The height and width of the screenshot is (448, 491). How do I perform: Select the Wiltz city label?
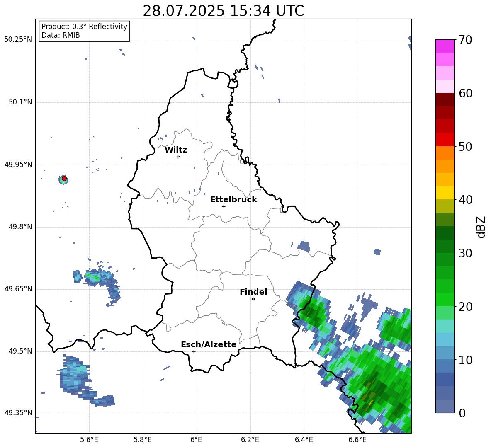point(176,150)
